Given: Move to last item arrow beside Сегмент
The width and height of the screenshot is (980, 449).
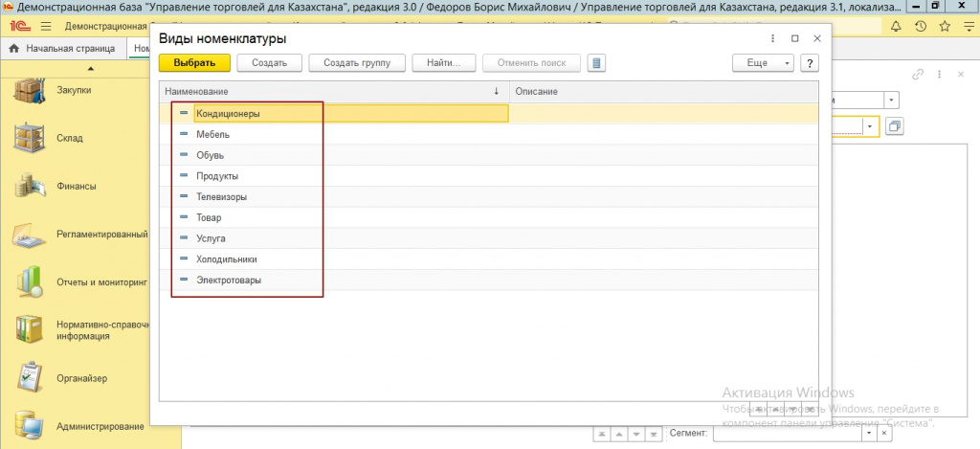Looking at the screenshot, I should 654,434.
